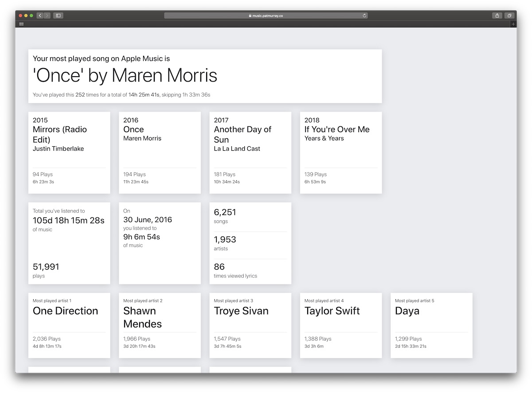Screen dimensions: 532x393
Task: Click the 4d 8h 13m 17s listening time
Action: pos(47,346)
